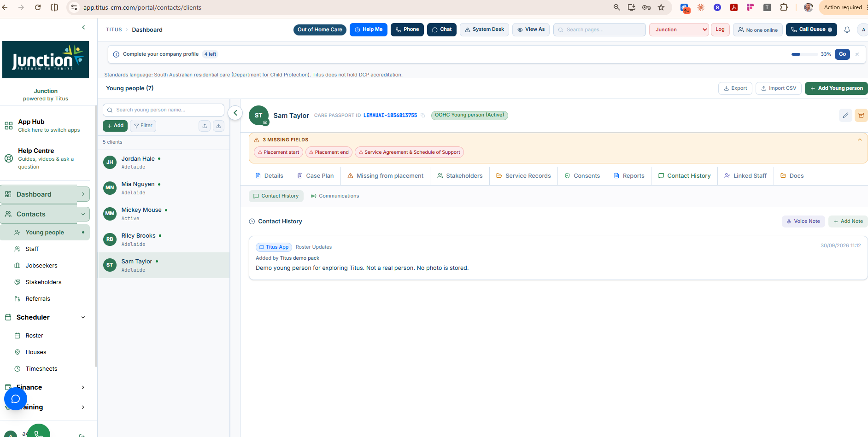Open the Junction organisation dropdown
The width and height of the screenshot is (868, 437).
tap(679, 29)
